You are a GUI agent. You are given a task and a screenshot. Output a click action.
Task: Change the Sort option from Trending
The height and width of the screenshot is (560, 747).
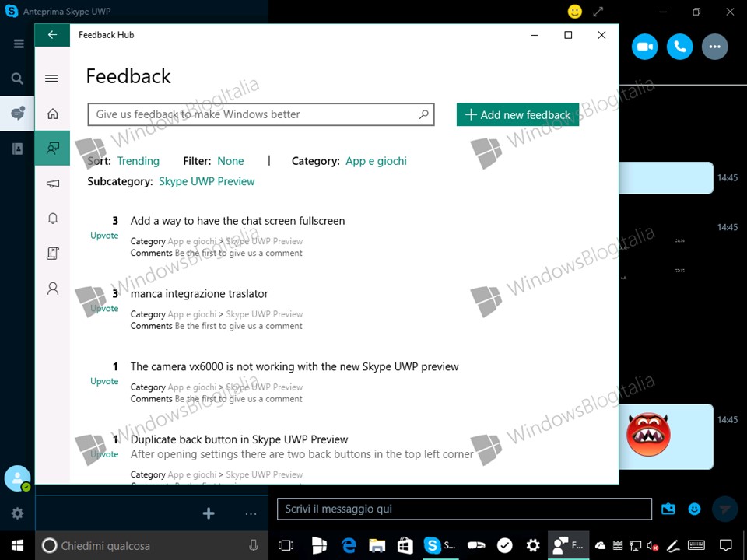(139, 161)
